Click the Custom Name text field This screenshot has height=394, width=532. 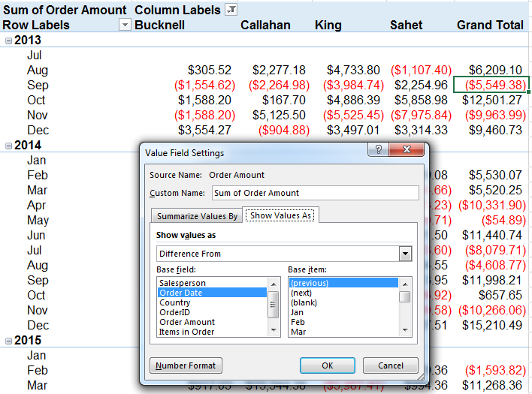pyautogui.click(x=315, y=193)
